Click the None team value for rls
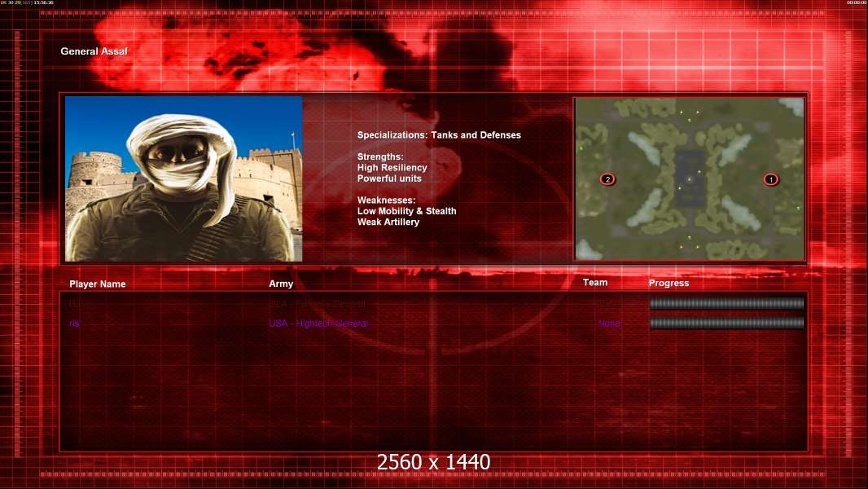Image resolution: width=868 pixels, height=489 pixels. coord(609,324)
